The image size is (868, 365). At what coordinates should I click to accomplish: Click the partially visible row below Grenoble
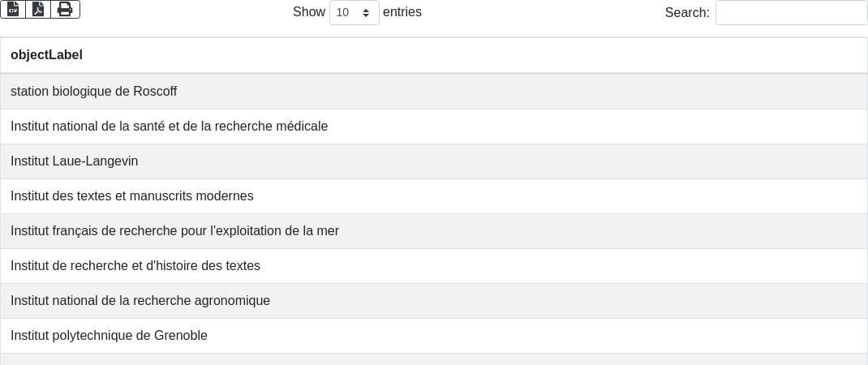(434, 359)
